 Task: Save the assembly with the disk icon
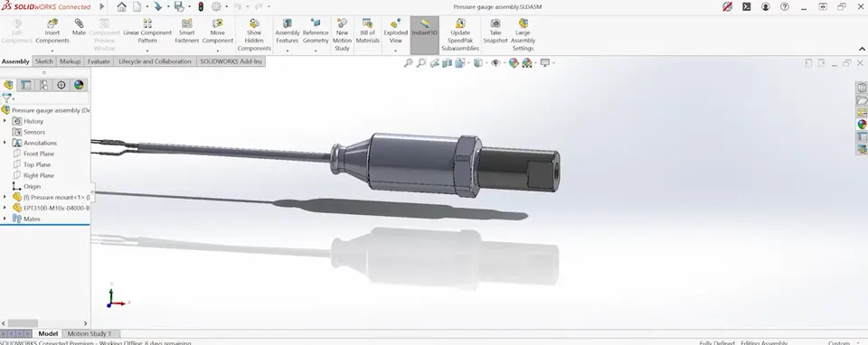click(x=179, y=6)
